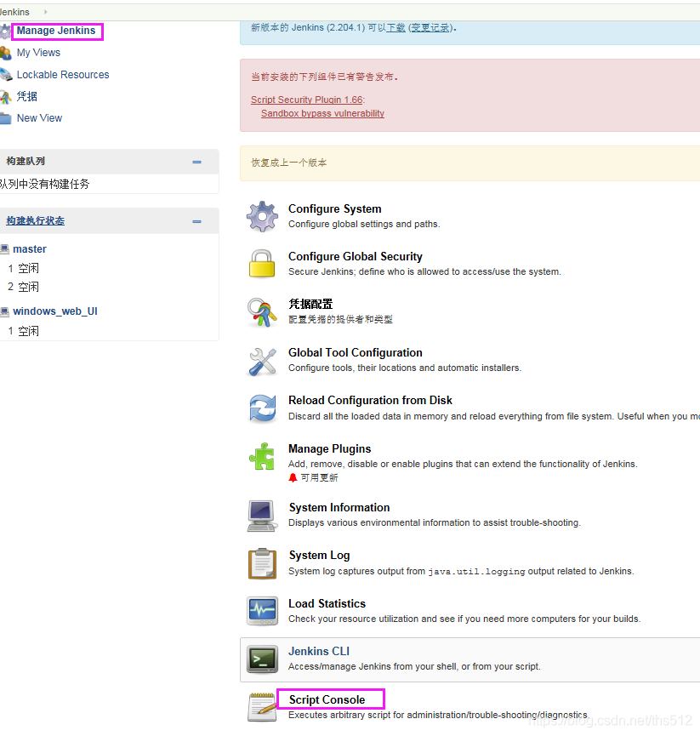Click the 队列中没有构建任务 queue empty text
This screenshot has width=700, height=736.
[x=44, y=184]
